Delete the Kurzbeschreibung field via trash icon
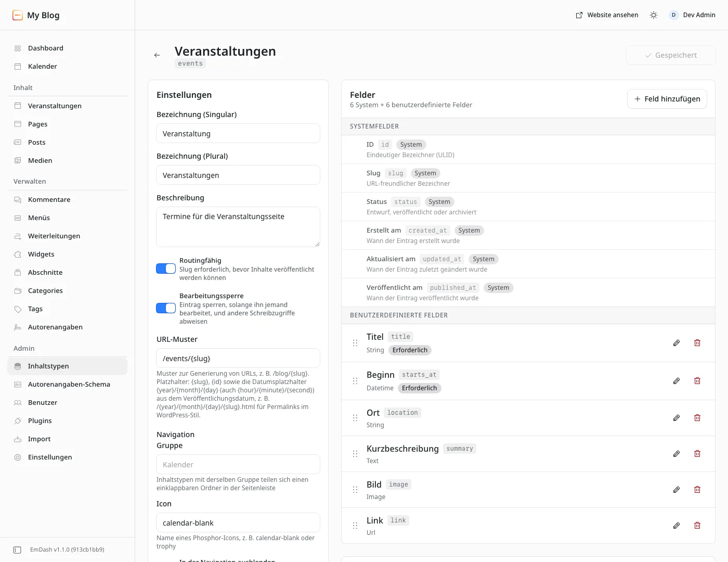The width and height of the screenshot is (728, 562). point(697,454)
